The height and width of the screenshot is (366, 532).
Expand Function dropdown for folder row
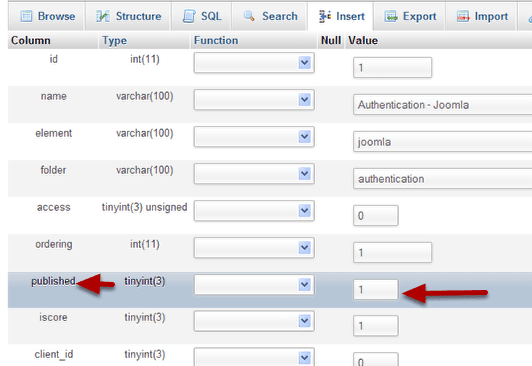click(254, 174)
